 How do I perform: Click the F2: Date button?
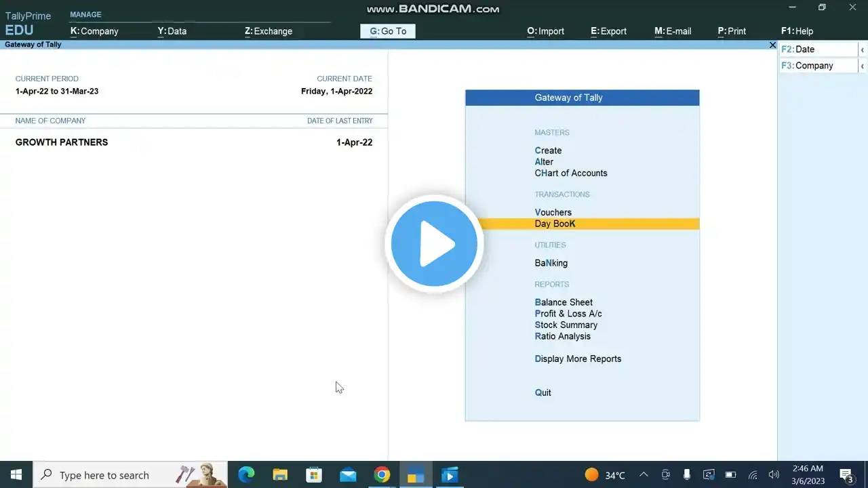pyautogui.click(x=818, y=49)
